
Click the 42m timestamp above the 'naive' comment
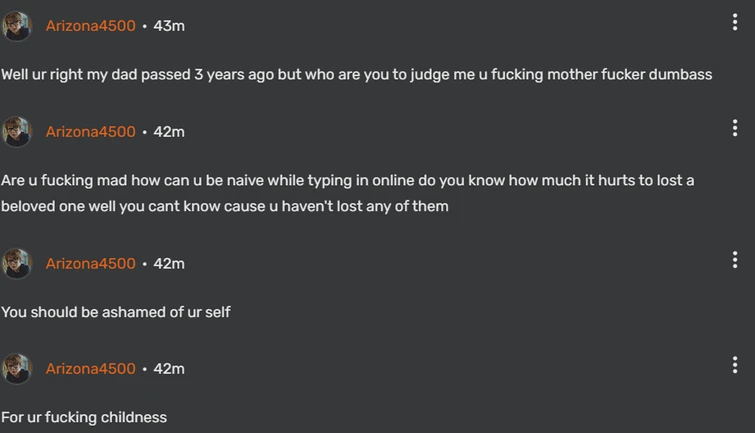coord(169,132)
